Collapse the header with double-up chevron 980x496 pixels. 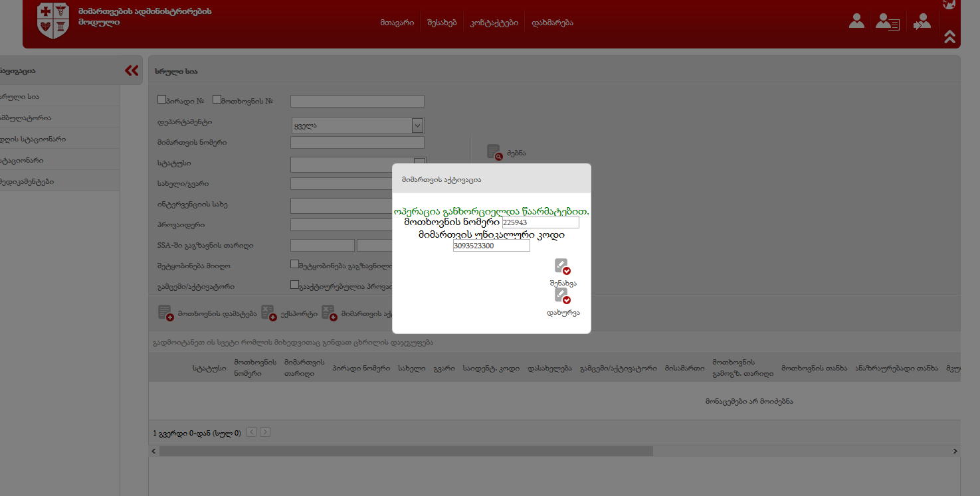tap(949, 37)
